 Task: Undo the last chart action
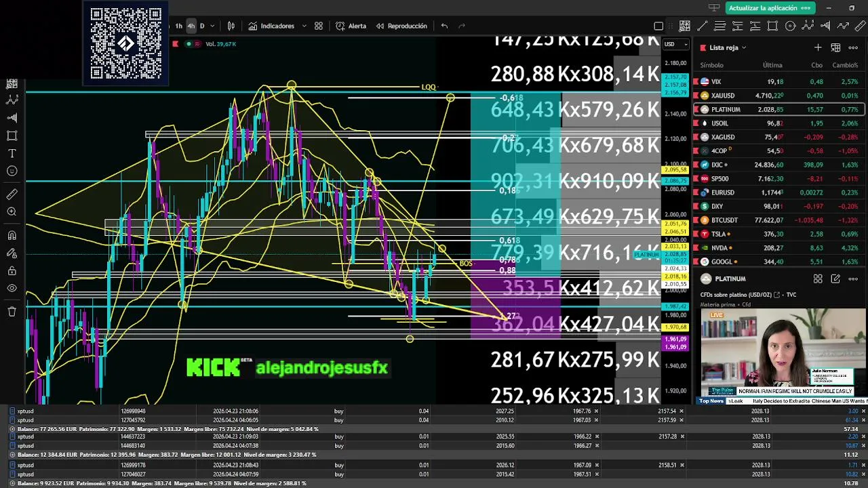[444, 26]
